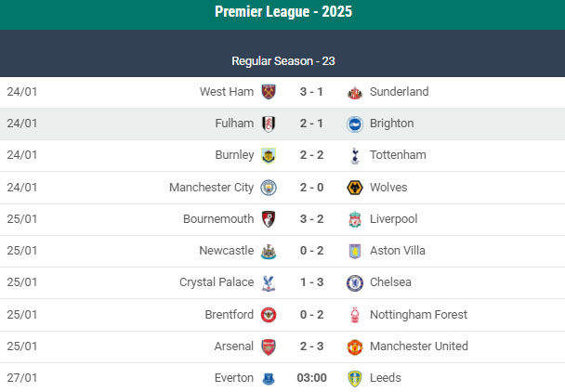Click the Liverpool club crest

click(354, 219)
